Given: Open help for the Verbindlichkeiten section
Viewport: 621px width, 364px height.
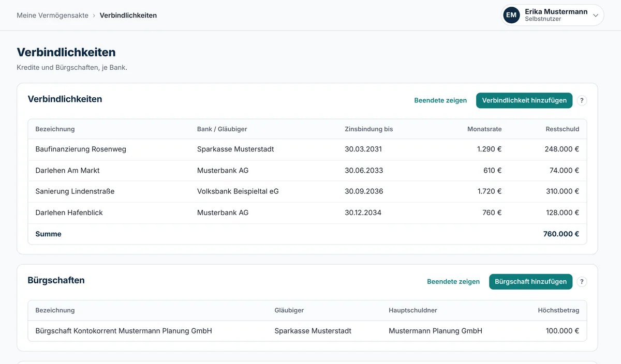Looking at the screenshot, I should [582, 100].
